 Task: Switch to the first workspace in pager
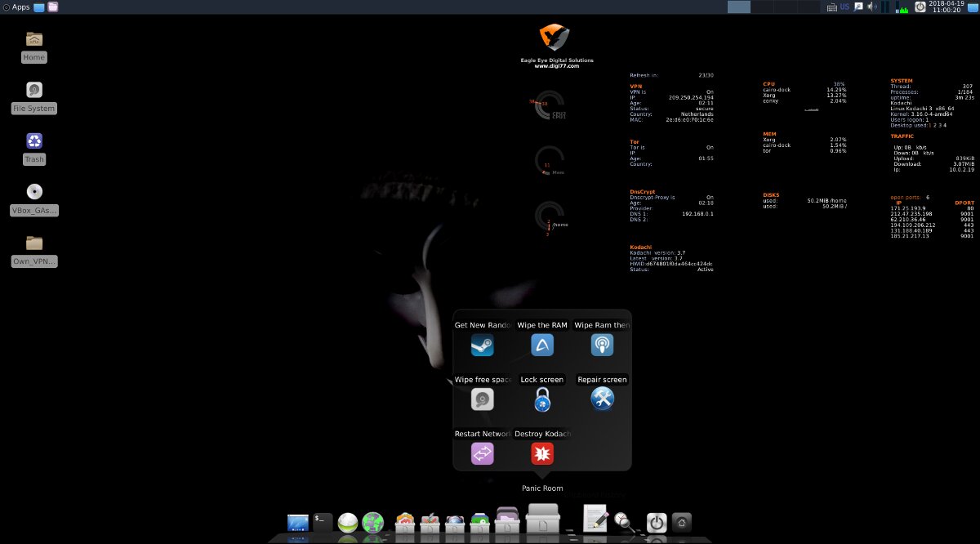pos(738,7)
